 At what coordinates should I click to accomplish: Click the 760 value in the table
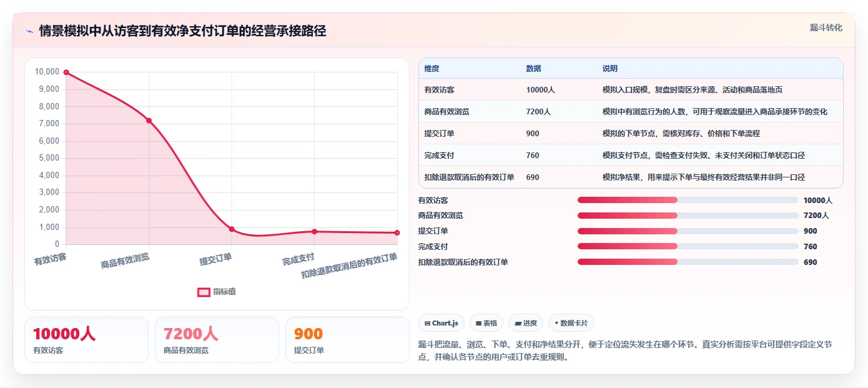pyautogui.click(x=533, y=156)
